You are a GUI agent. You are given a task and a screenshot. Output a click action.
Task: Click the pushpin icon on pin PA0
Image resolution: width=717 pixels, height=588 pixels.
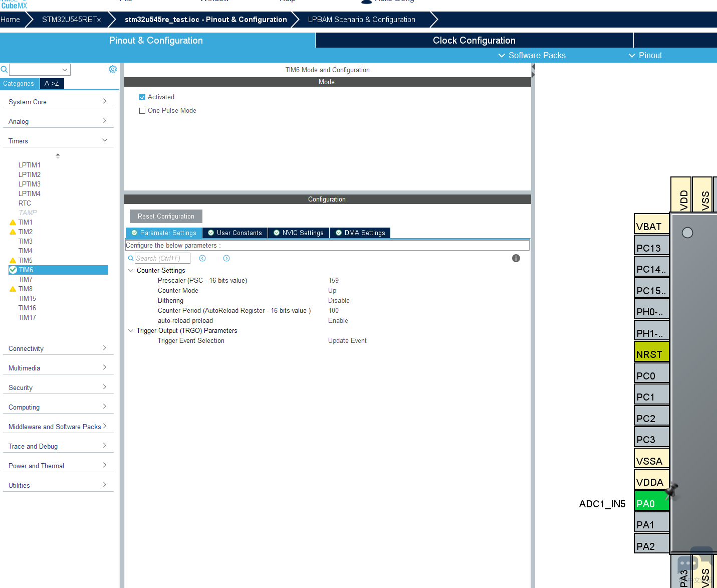pyautogui.click(x=672, y=490)
